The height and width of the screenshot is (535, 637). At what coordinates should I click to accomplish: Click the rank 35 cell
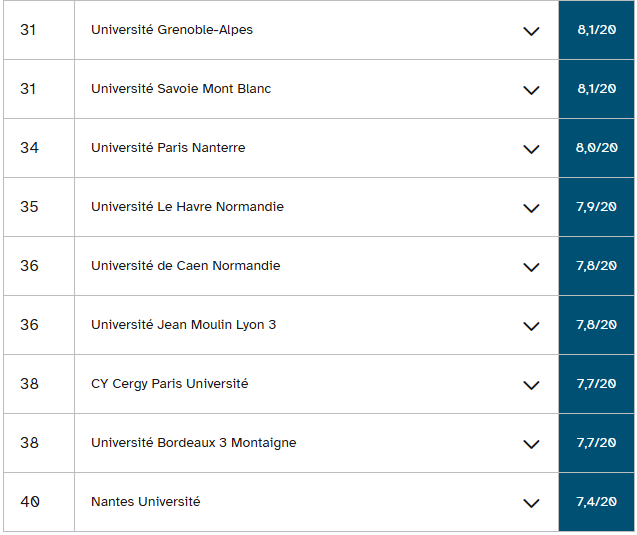click(x=30, y=207)
